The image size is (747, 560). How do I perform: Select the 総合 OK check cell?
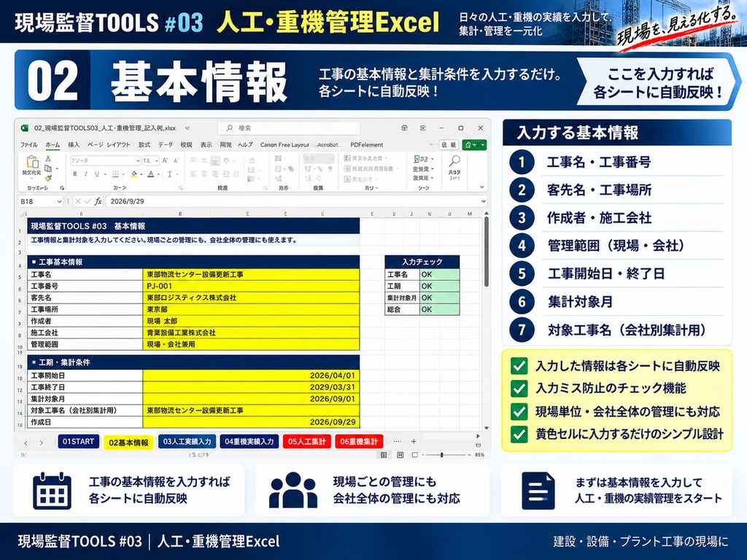[x=440, y=309]
